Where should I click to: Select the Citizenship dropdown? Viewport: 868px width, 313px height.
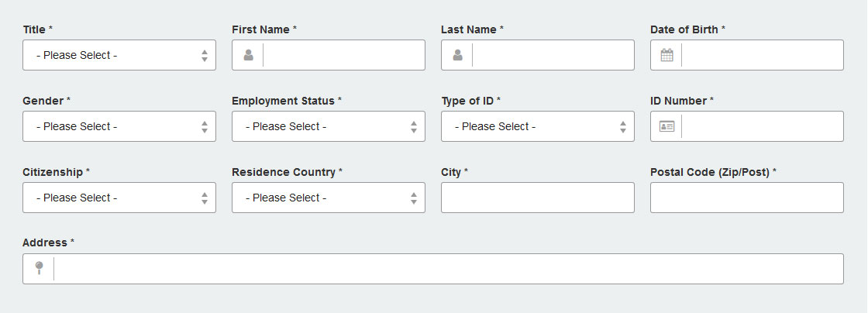(x=119, y=198)
